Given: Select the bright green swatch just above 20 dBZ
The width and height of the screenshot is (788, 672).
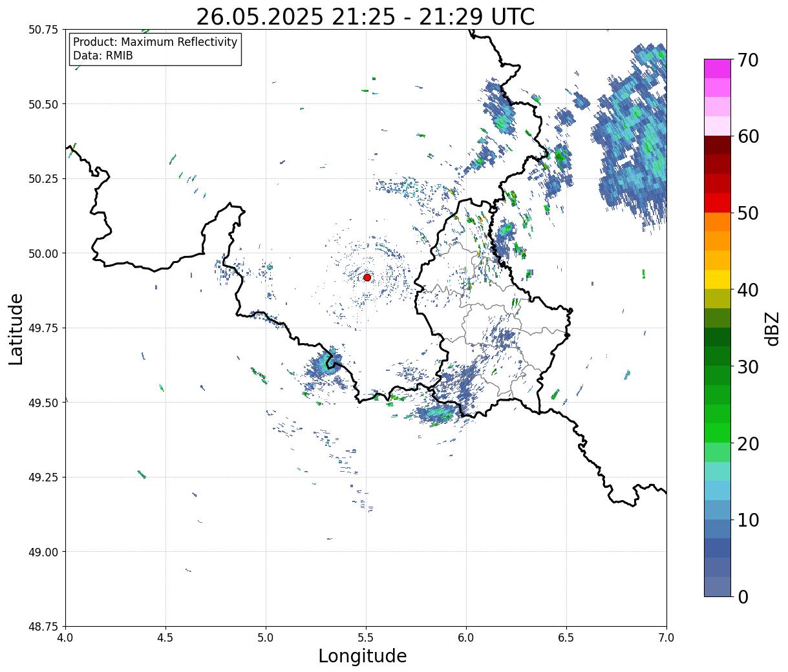Looking at the screenshot, I should click(717, 433).
